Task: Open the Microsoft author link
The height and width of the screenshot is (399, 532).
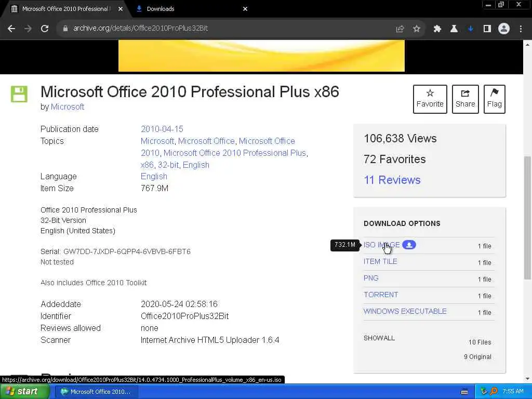Action: [68, 107]
